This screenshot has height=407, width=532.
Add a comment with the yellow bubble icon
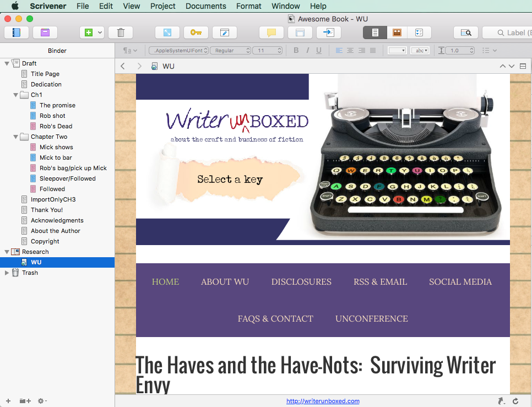coord(271,32)
